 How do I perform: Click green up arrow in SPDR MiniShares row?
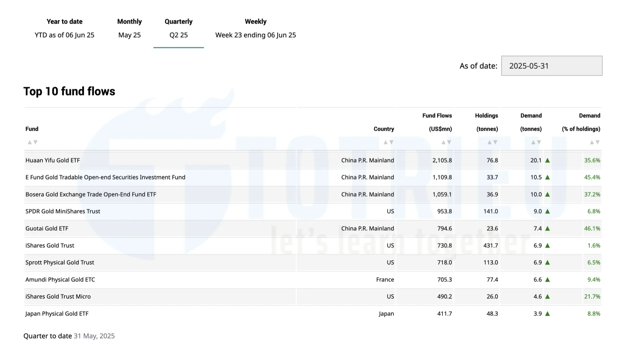click(x=547, y=211)
